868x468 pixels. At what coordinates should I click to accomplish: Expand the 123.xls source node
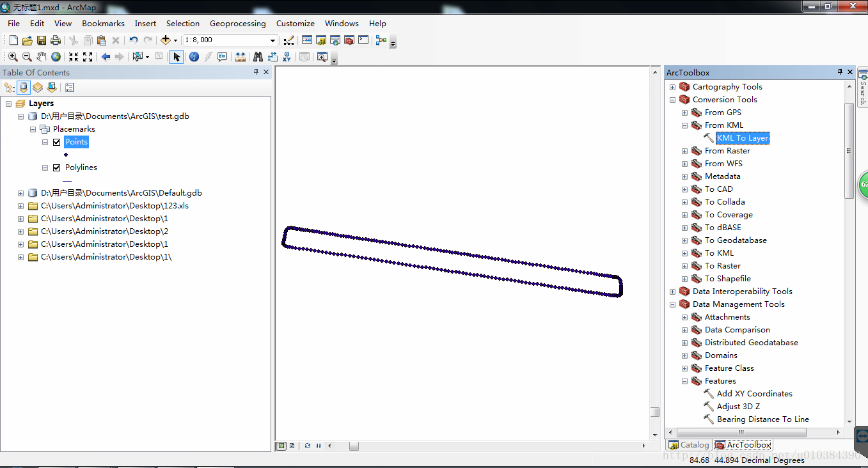point(20,206)
